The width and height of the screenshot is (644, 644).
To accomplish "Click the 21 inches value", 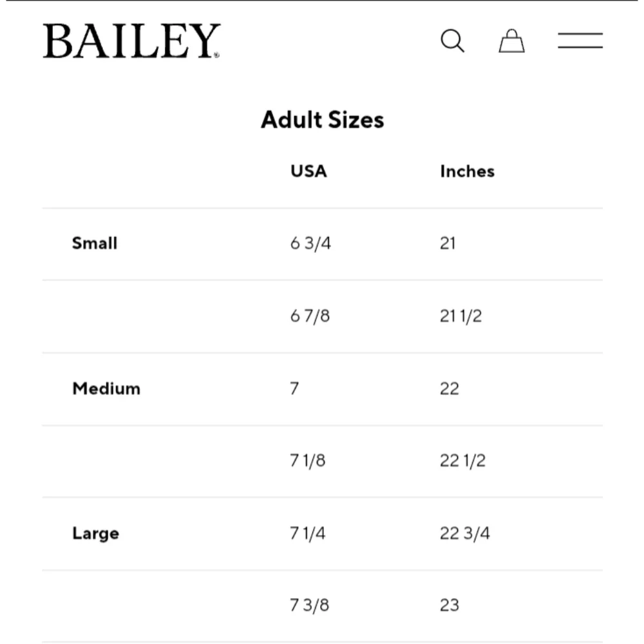I will (448, 243).
